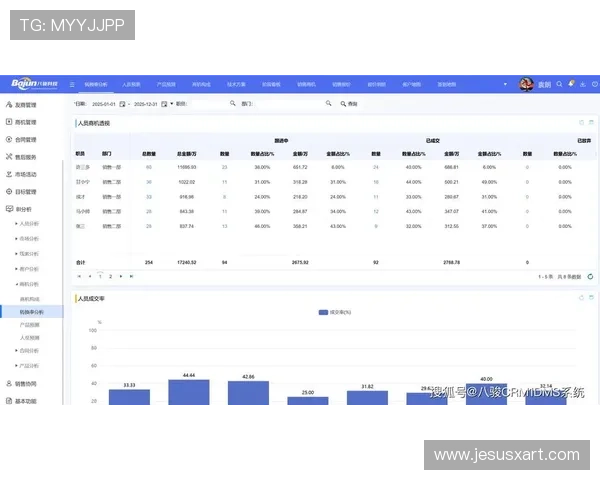This screenshot has height=480, width=600.
Task: Expand the 客户分析 tree node in sidebar
Action: [31, 269]
